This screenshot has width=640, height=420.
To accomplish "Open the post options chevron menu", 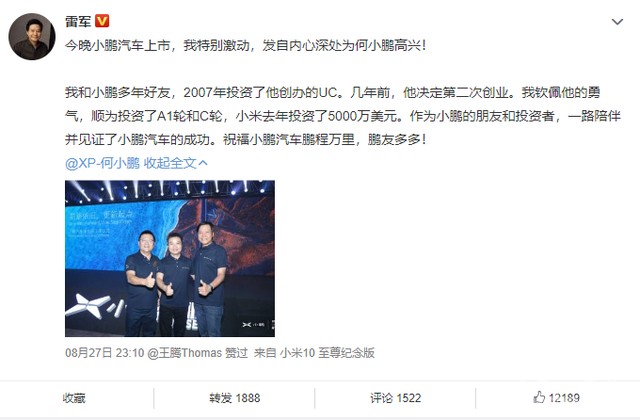I will (617, 22).
